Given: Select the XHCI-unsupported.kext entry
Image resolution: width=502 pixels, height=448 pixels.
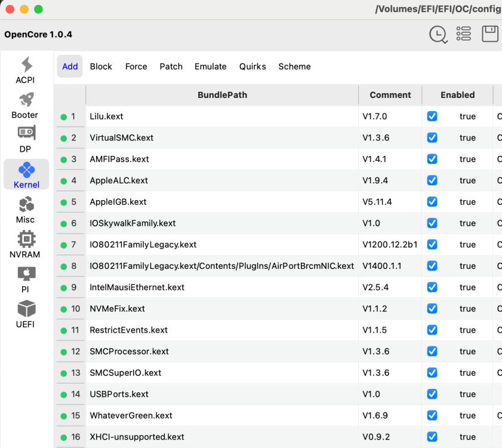Looking at the screenshot, I should (222, 437).
